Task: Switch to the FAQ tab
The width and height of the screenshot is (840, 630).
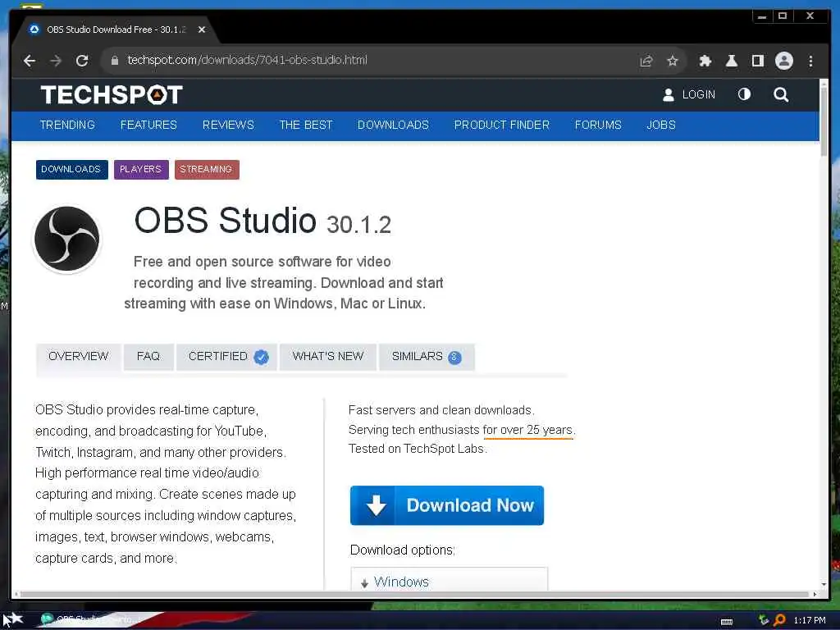Action: [148, 357]
